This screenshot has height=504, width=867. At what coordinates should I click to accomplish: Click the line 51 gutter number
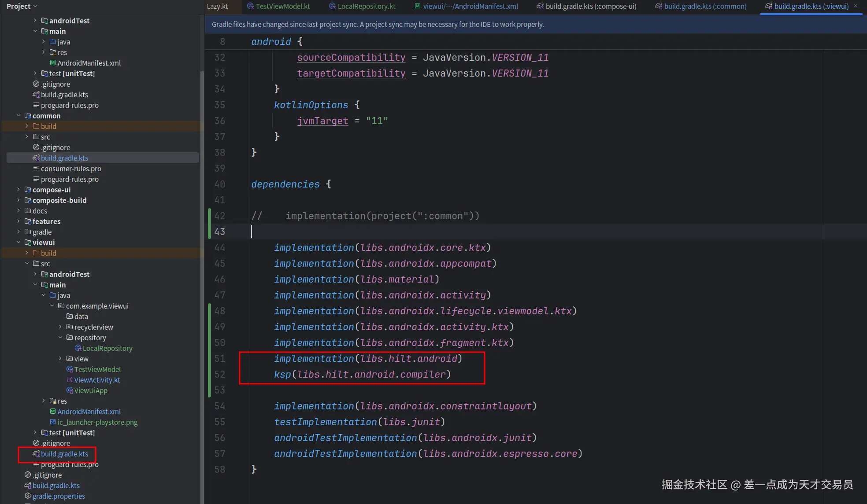pos(219,359)
